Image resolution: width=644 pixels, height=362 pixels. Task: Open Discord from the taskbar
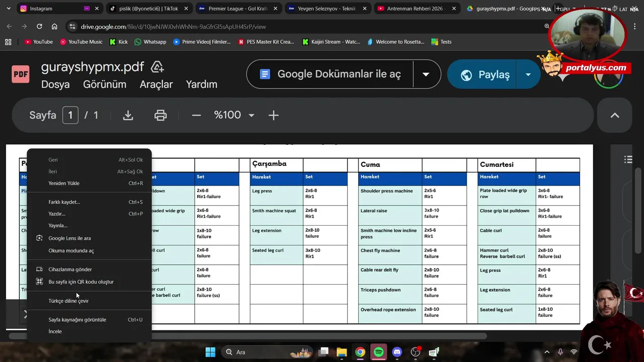pyautogui.click(x=397, y=352)
